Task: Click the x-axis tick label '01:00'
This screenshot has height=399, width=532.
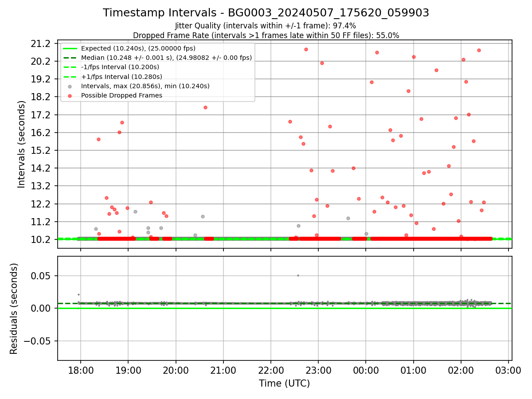Action: coord(414,370)
